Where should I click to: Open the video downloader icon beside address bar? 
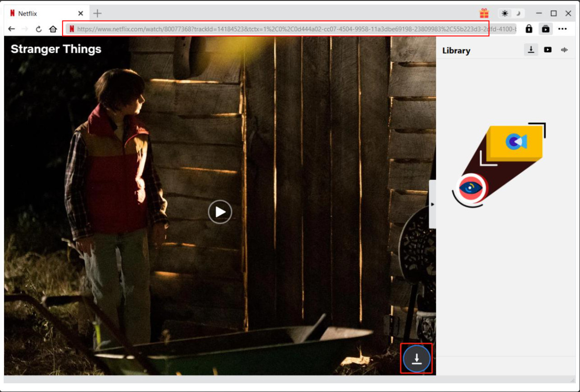545,29
